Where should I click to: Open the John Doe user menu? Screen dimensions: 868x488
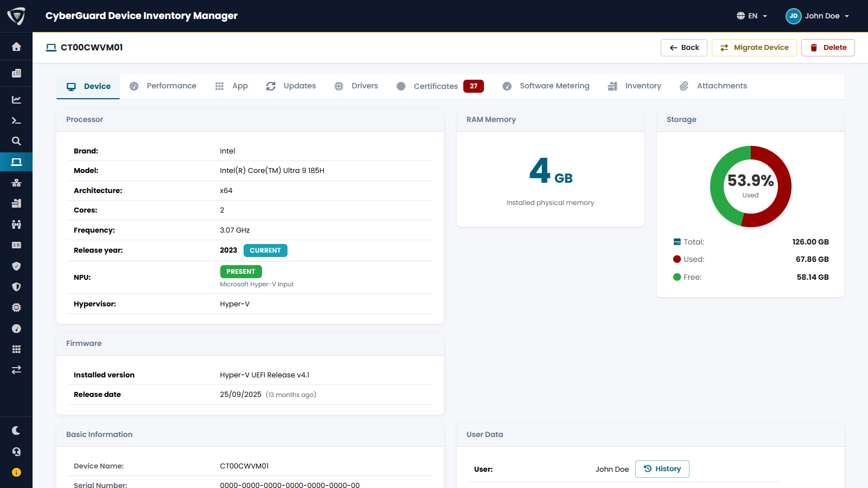(818, 16)
